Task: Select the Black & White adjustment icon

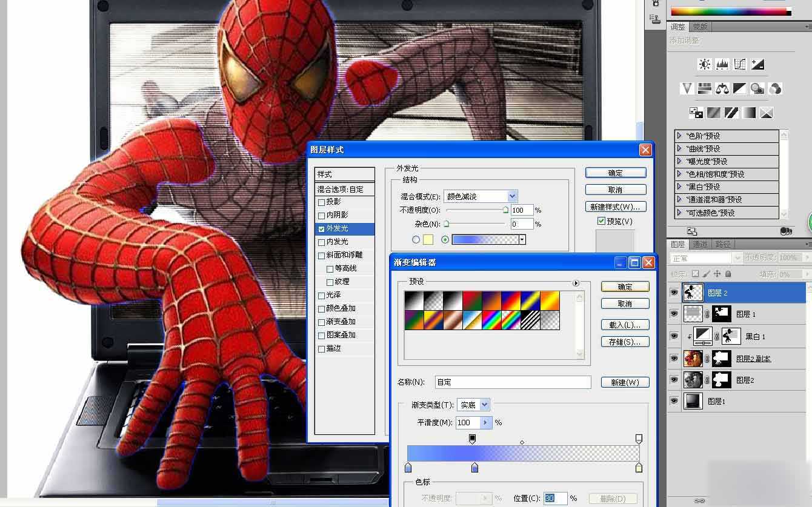Action: pos(739,88)
